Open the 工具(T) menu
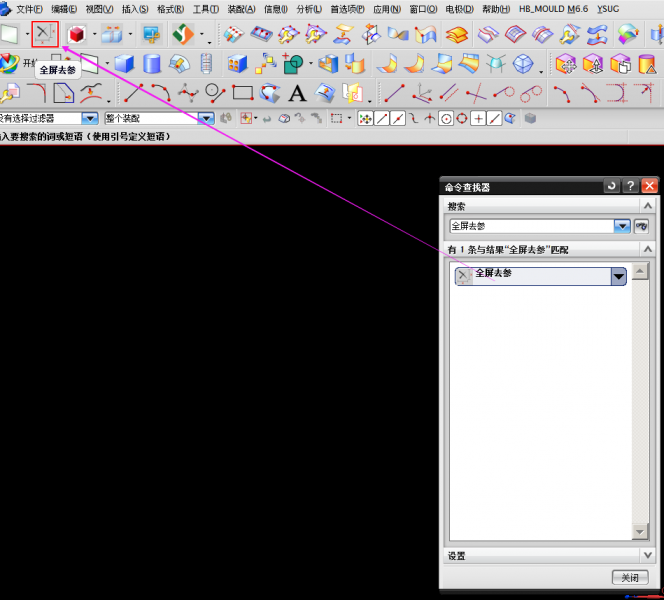 [x=206, y=9]
